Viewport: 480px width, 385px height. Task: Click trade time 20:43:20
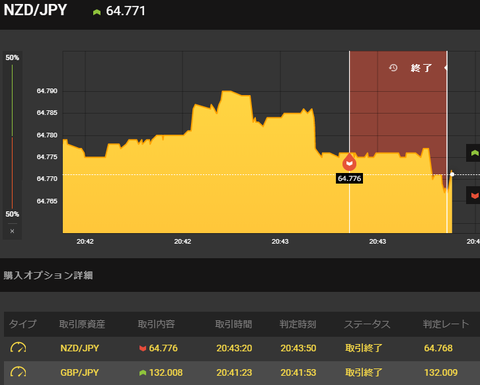click(234, 348)
